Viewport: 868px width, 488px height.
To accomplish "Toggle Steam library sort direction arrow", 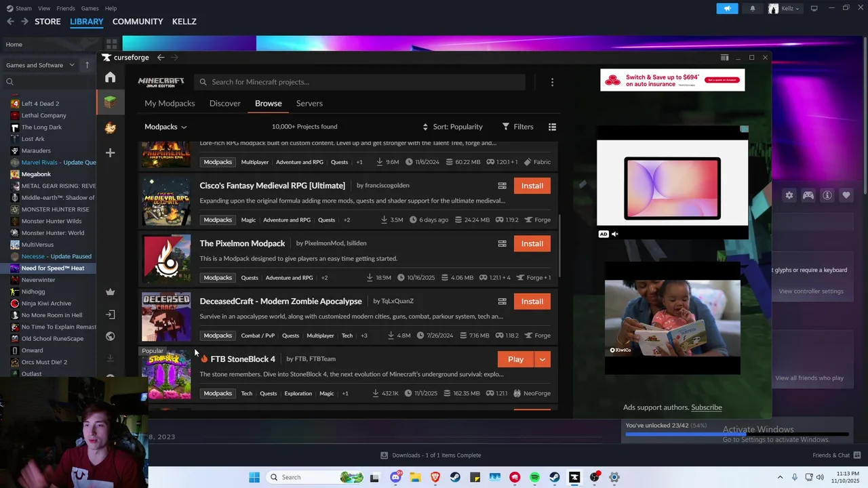I will pyautogui.click(x=87, y=65).
